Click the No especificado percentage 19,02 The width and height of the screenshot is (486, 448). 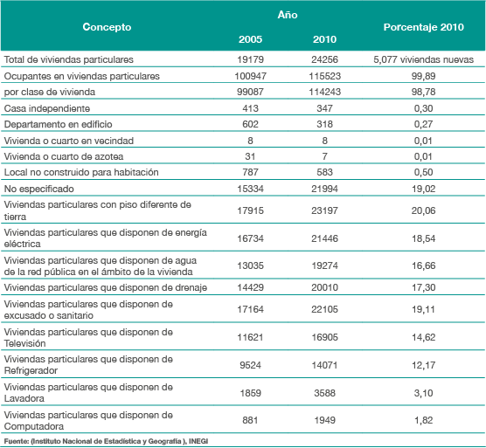[x=423, y=189]
